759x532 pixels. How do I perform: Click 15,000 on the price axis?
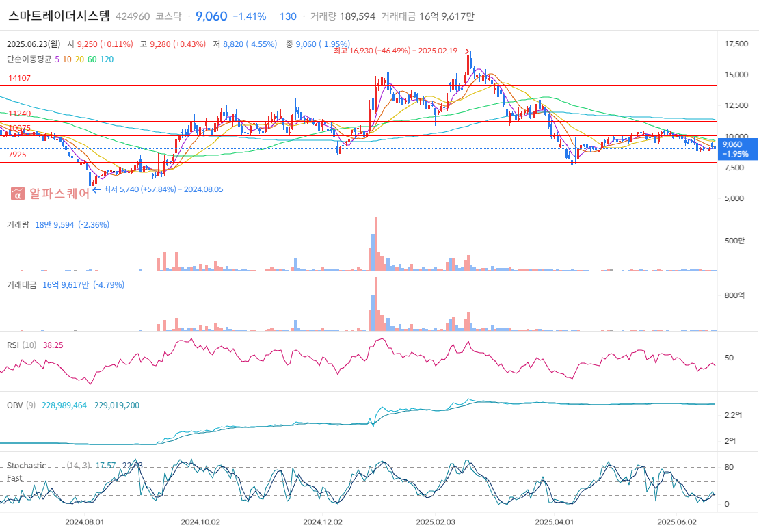point(736,75)
